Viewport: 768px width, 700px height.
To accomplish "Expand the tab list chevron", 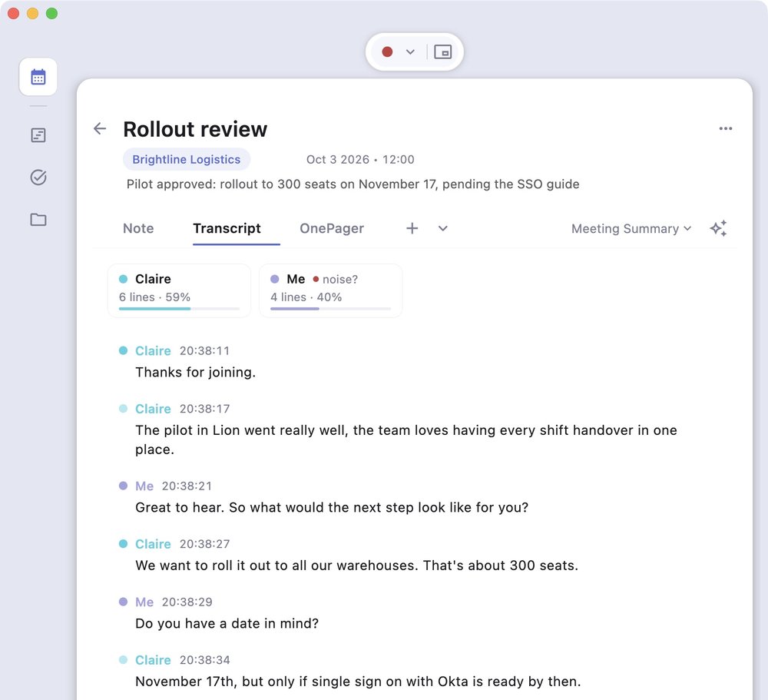I will (443, 228).
